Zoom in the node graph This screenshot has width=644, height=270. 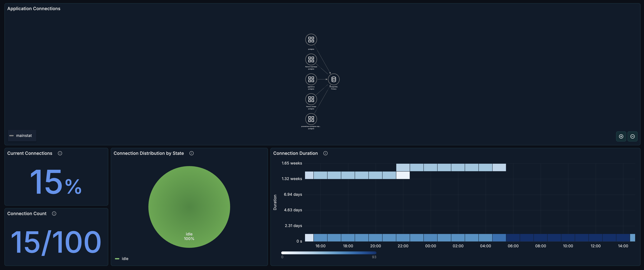[621, 136]
